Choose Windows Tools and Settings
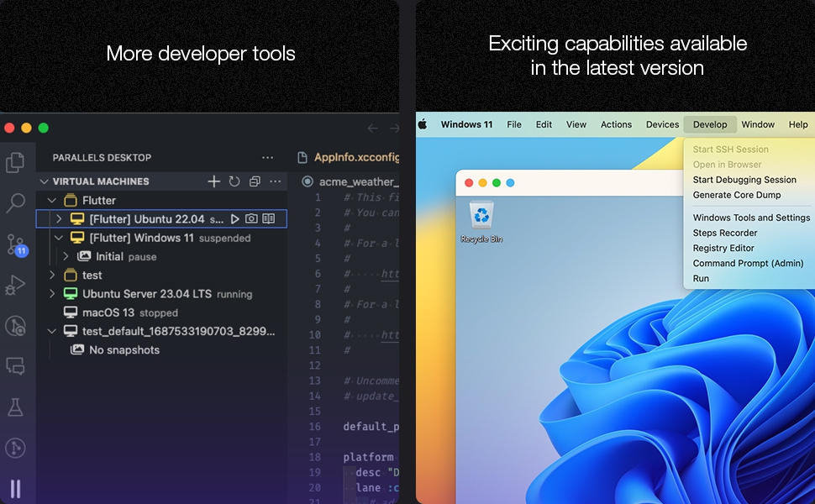The width and height of the screenshot is (815, 504). pyautogui.click(x=751, y=218)
